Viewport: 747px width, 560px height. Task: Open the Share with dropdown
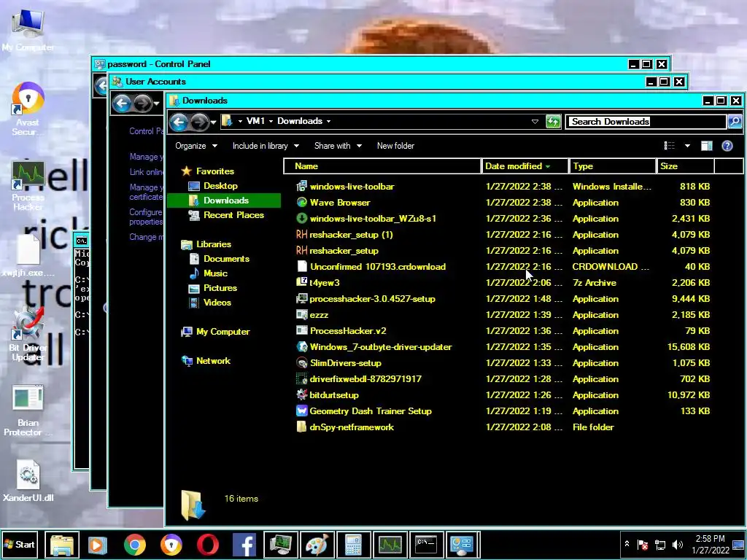(x=338, y=146)
